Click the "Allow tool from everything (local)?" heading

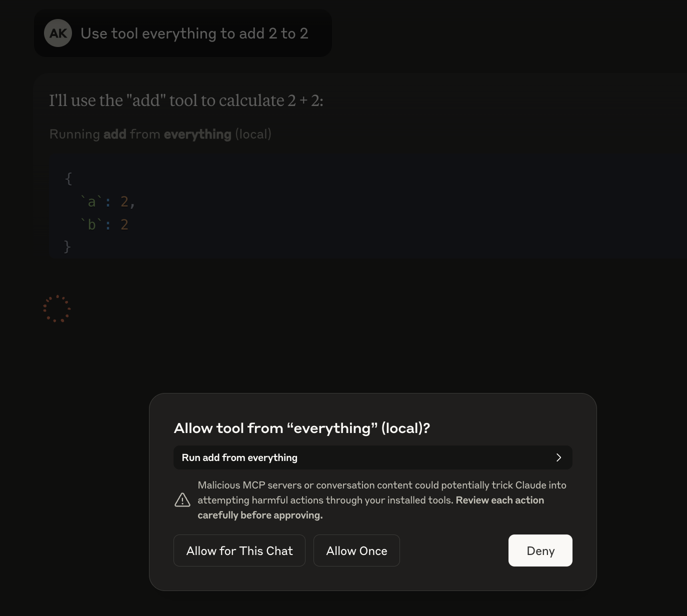(x=301, y=428)
